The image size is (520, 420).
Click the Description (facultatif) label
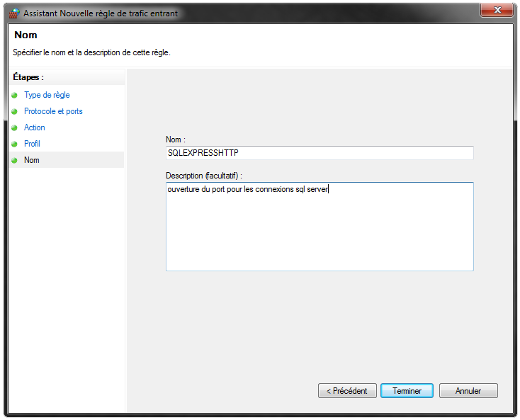204,176
